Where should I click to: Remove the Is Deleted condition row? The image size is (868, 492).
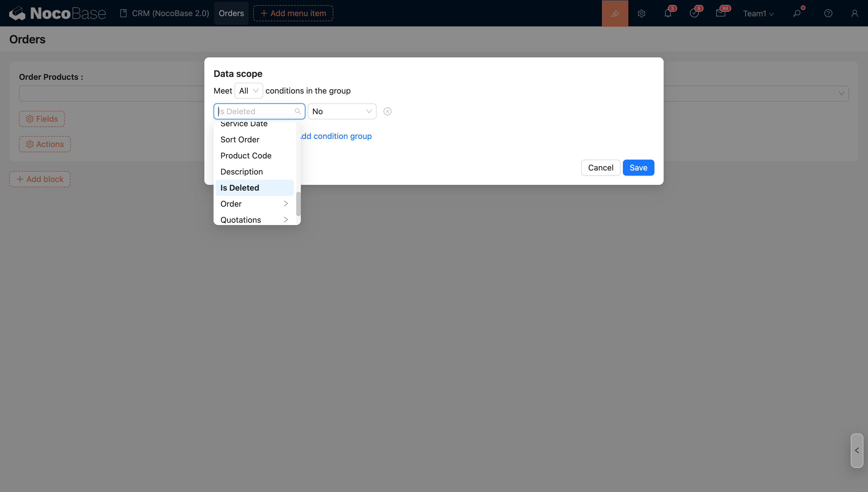coord(387,111)
